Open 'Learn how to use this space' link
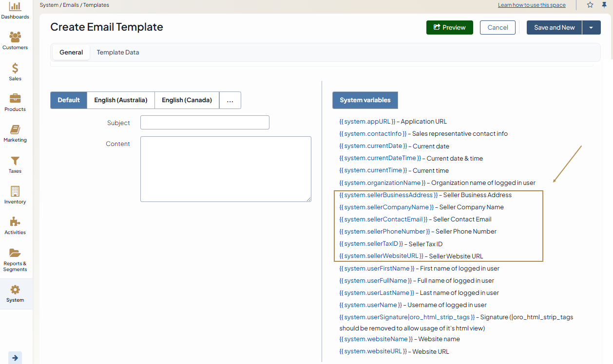The image size is (613, 364). 532,5
